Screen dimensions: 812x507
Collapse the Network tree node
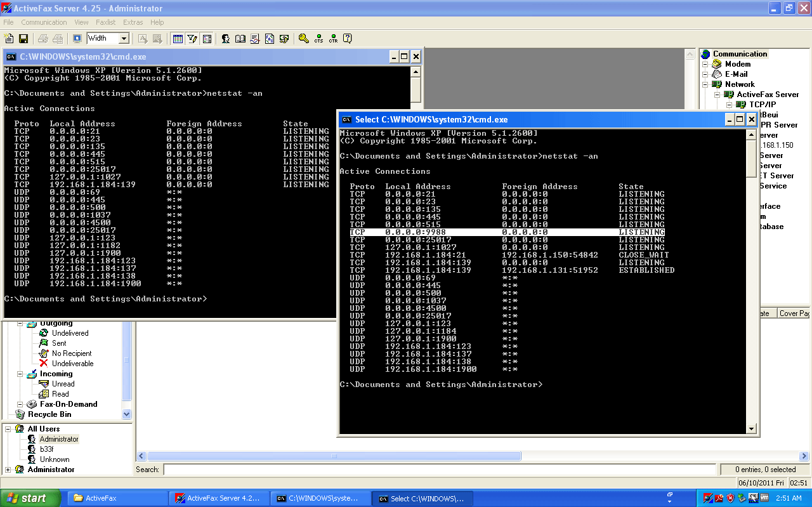click(x=705, y=84)
